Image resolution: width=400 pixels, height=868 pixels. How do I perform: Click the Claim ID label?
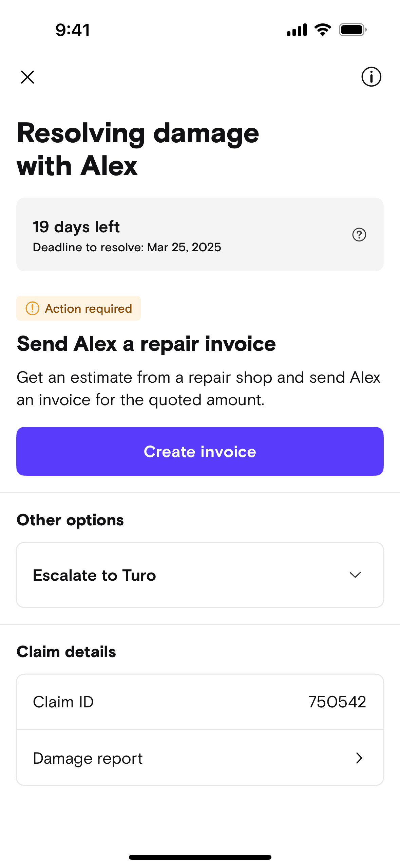[63, 702]
